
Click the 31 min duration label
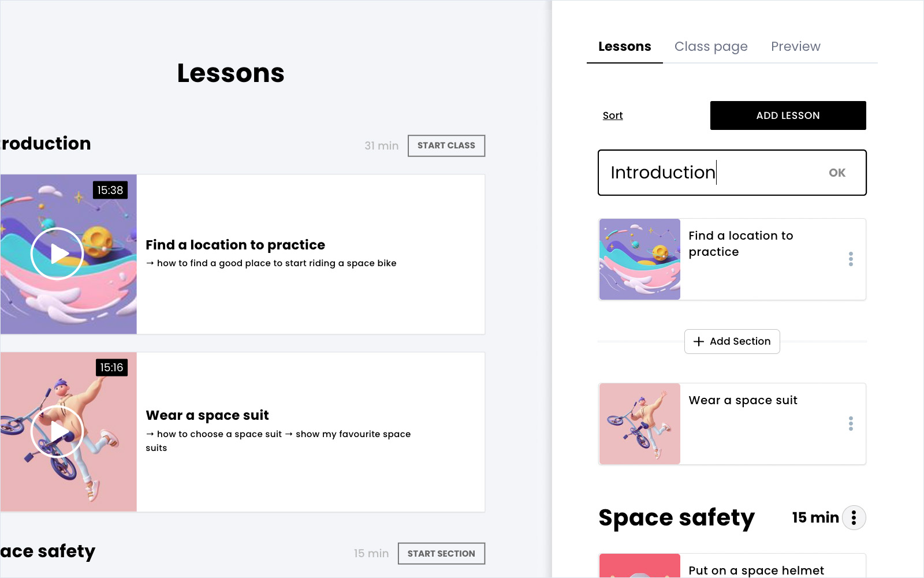(381, 146)
